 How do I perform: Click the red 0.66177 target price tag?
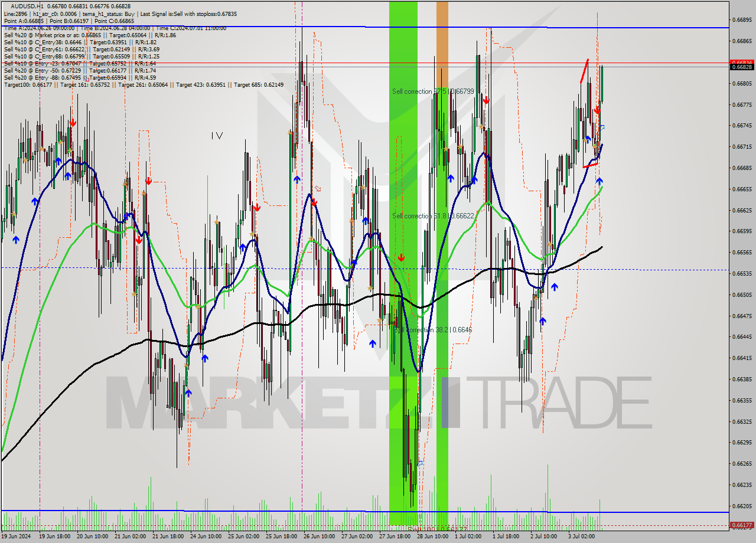(742, 525)
